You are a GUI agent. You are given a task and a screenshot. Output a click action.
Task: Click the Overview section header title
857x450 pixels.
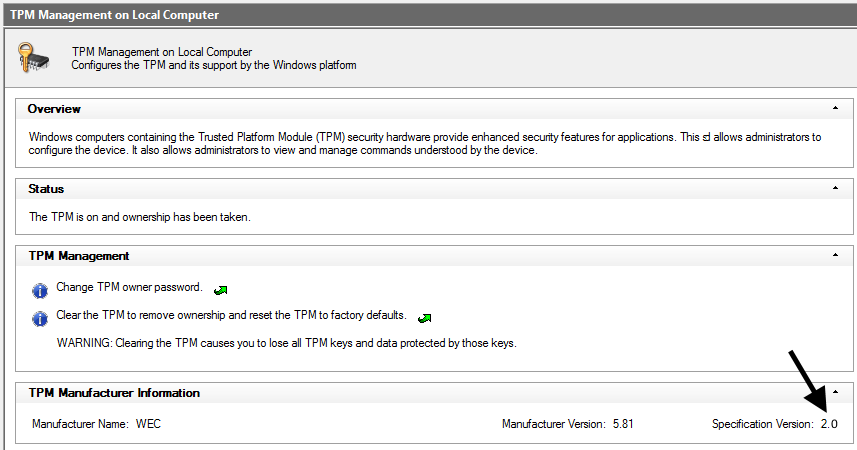[x=54, y=109]
